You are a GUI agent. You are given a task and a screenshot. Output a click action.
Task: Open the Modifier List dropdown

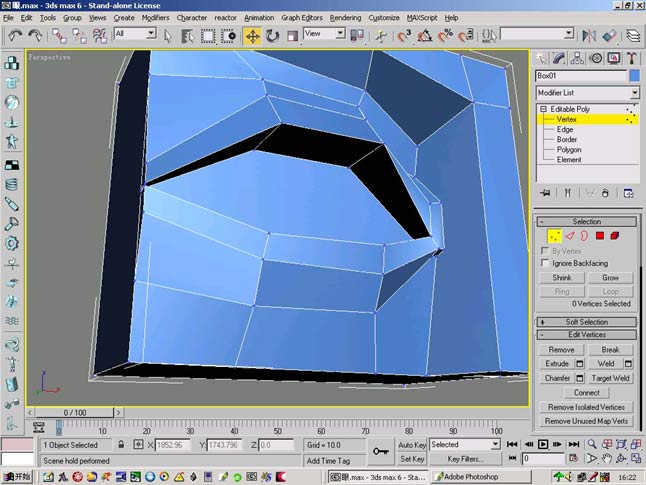tap(587, 93)
